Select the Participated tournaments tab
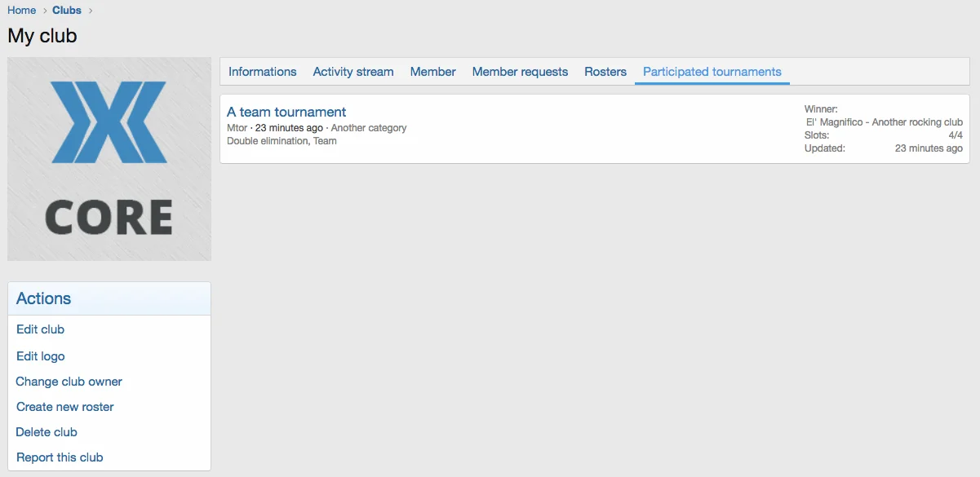Screen dimensions: 980x477 (x=712, y=72)
